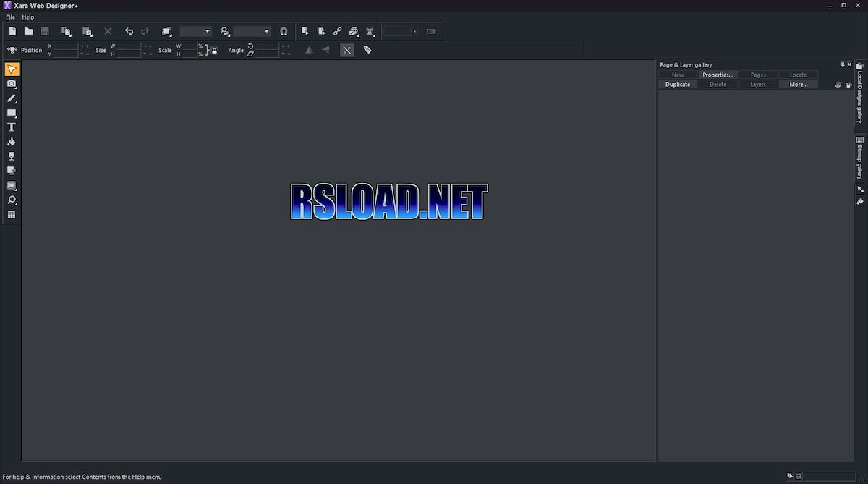Open the link chain icon
The width and height of the screenshot is (868, 484).
click(x=337, y=31)
